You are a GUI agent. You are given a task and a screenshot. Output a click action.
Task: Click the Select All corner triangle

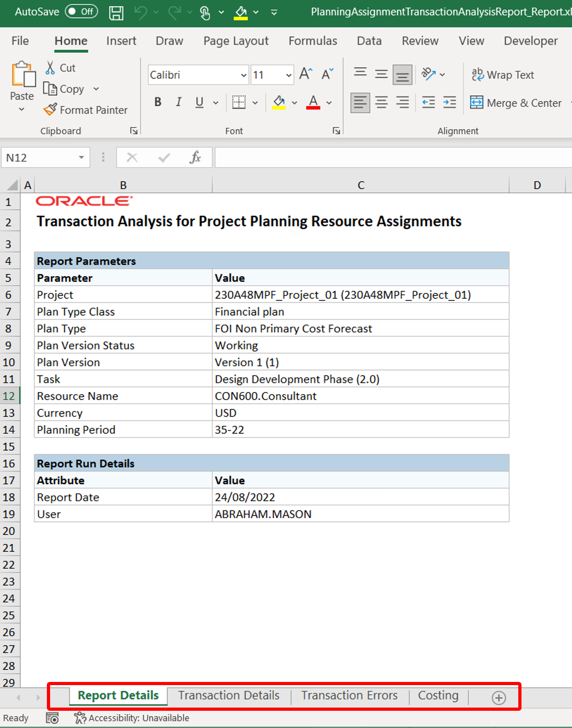point(12,185)
